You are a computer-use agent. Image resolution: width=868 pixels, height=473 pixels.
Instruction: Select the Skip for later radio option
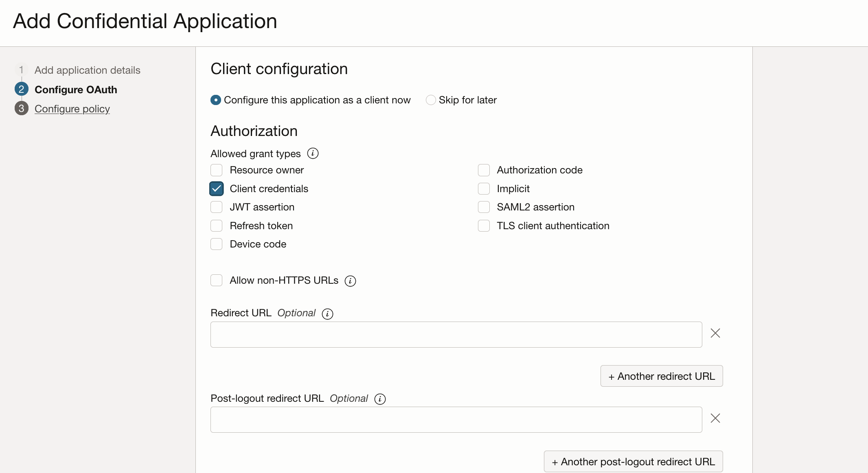tap(431, 100)
